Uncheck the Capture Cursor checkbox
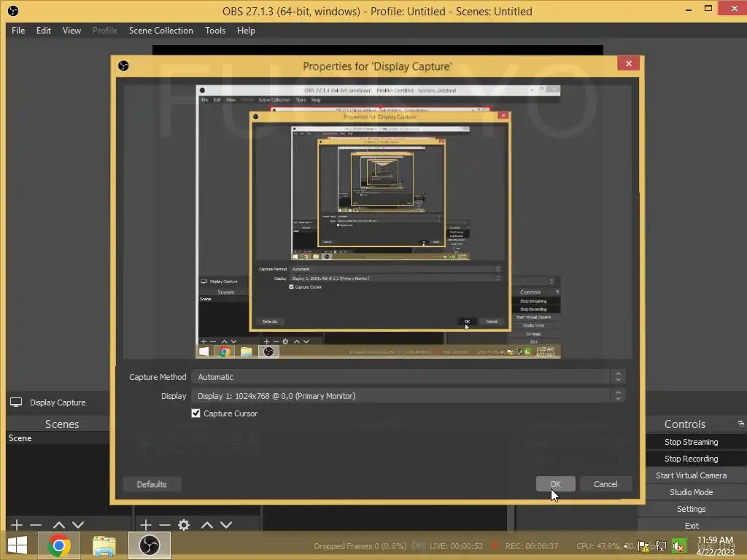The image size is (747, 560). pyautogui.click(x=196, y=413)
